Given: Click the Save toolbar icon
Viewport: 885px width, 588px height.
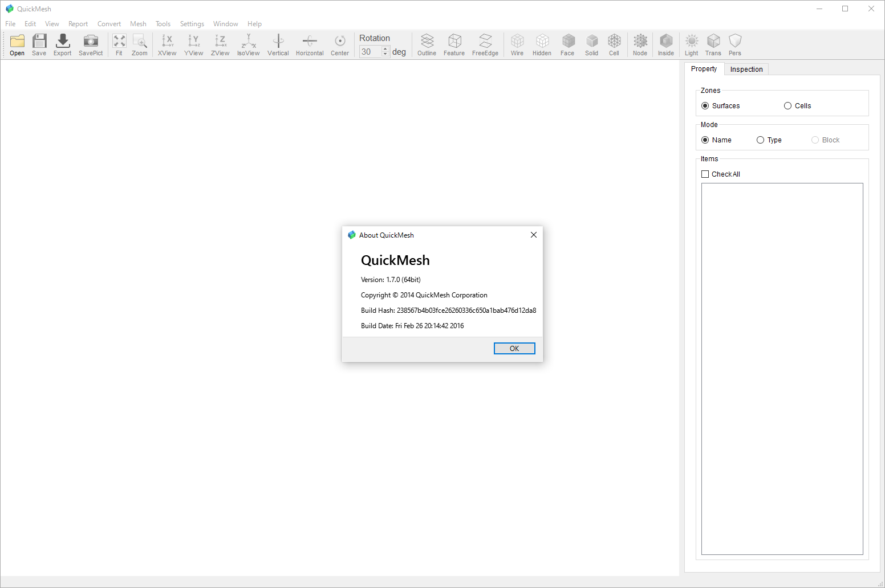Looking at the screenshot, I should (39, 45).
